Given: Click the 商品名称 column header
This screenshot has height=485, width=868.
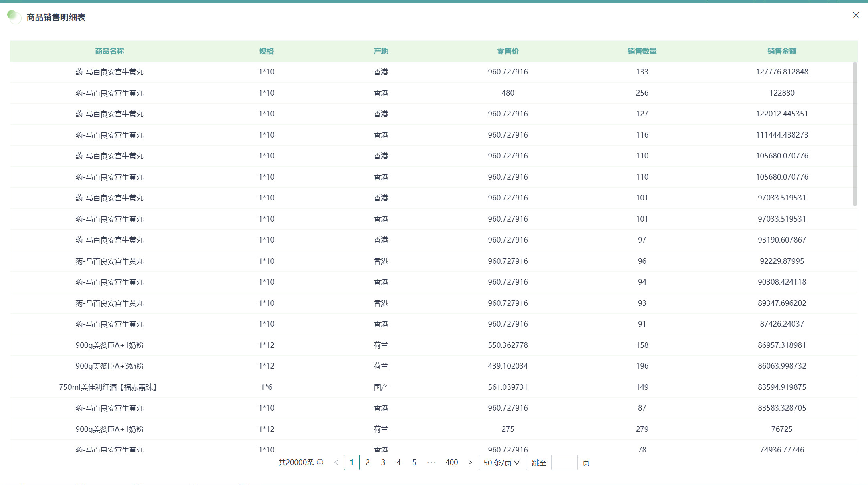Looking at the screenshot, I should click(109, 51).
